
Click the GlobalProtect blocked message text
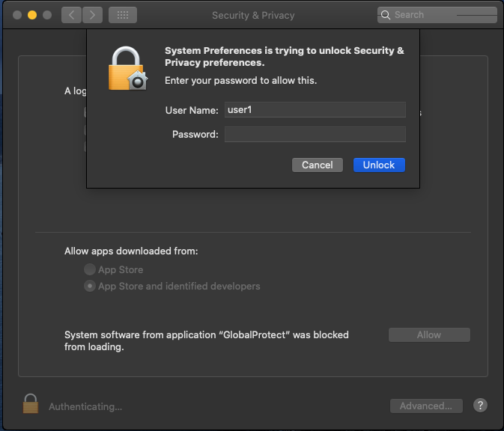pyautogui.click(x=207, y=340)
